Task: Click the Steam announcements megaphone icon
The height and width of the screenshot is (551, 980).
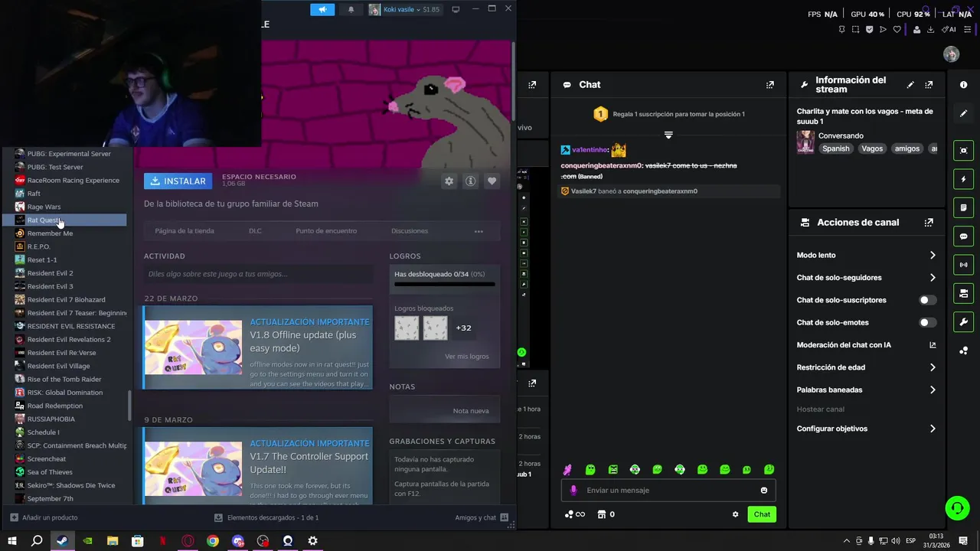Action: [322, 9]
